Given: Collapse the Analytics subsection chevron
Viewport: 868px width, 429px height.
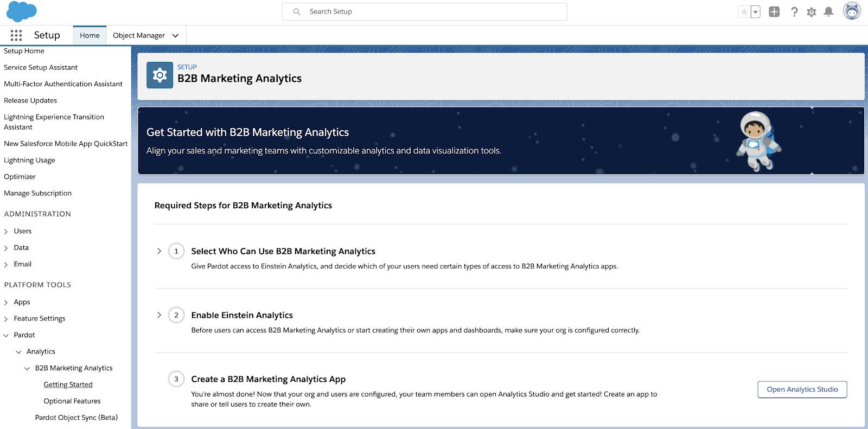Looking at the screenshot, I should coord(19,352).
